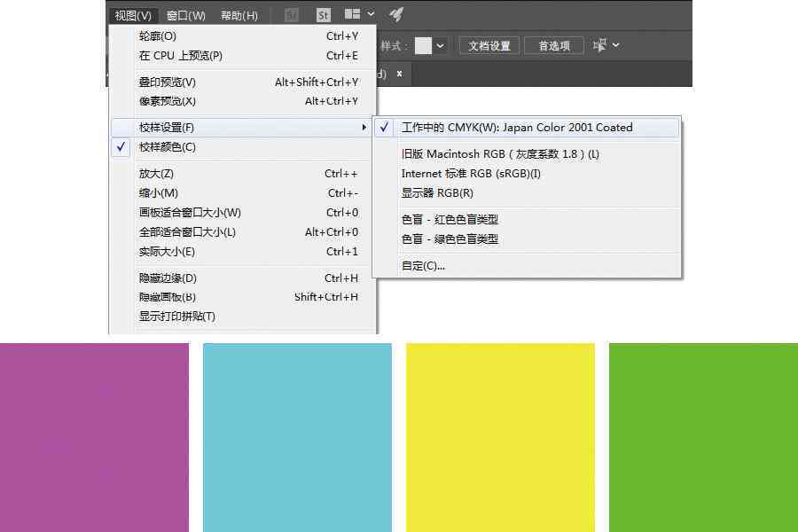Expand the arrange documents dropdown arrow

coord(371,14)
